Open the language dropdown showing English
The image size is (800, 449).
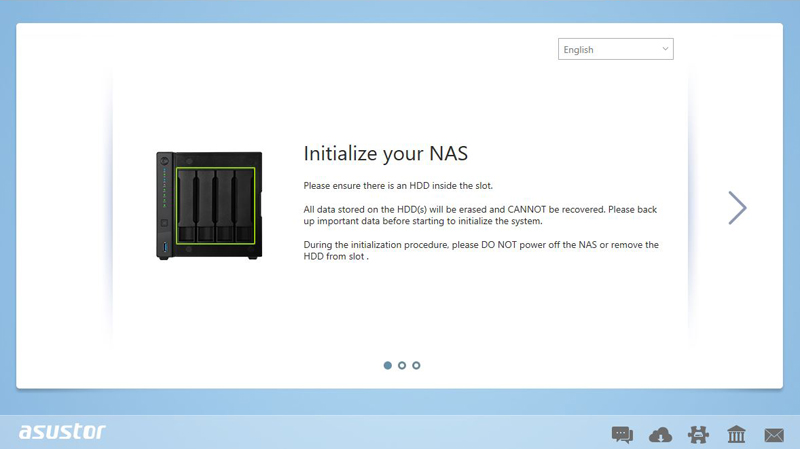(615, 49)
